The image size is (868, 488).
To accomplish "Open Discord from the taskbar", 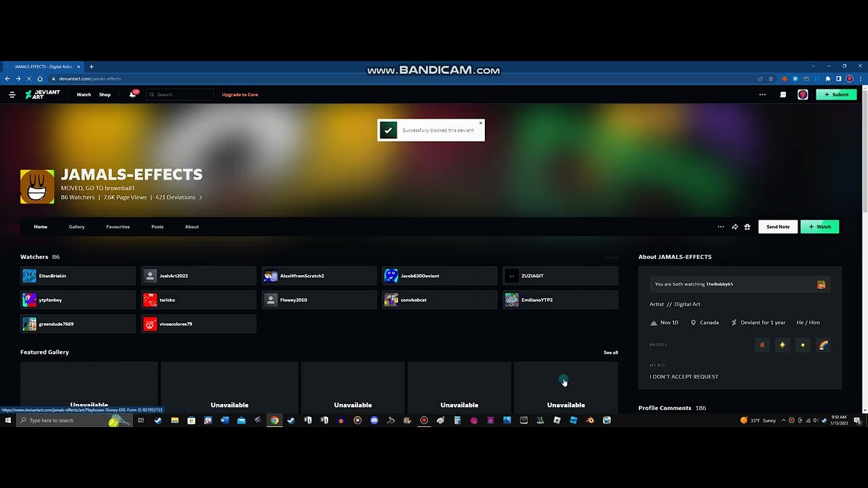I will (374, 420).
